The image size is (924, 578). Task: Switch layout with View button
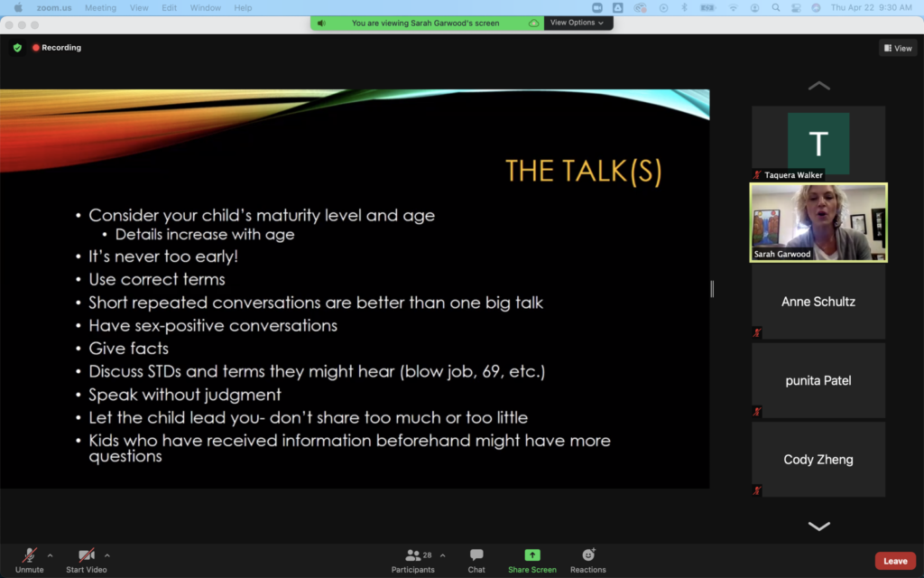click(898, 48)
